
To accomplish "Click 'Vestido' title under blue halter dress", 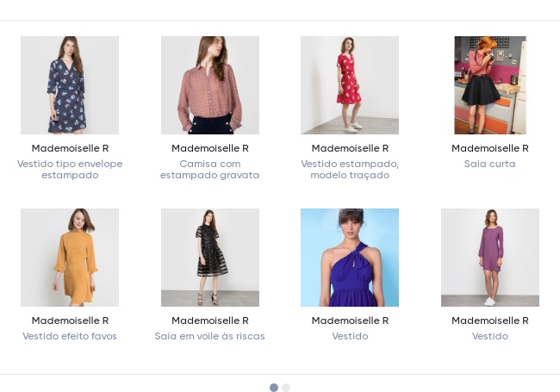I will click(350, 336).
